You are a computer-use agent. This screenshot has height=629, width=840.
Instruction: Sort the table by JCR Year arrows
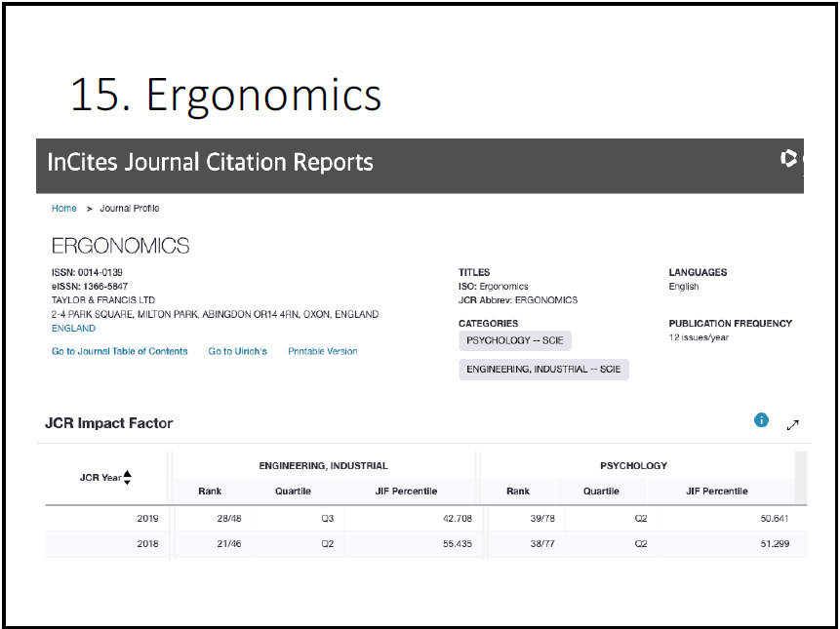tap(128, 477)
